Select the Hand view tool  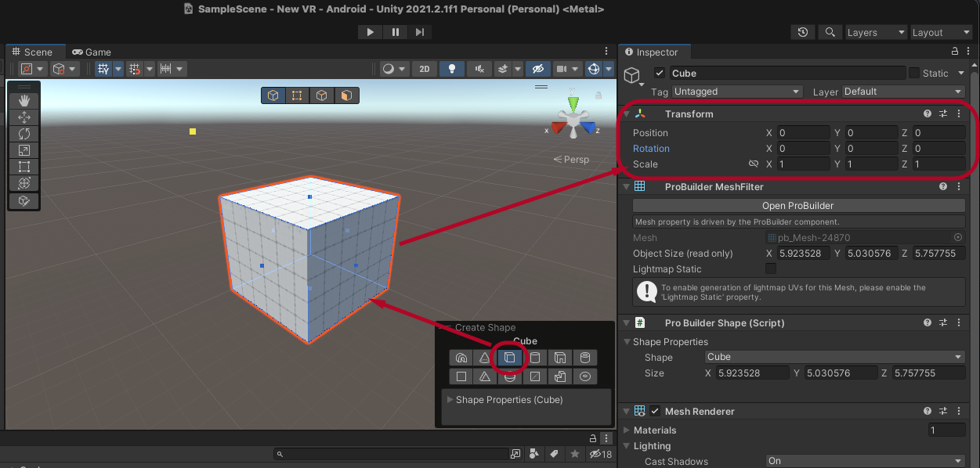[24, 100]
